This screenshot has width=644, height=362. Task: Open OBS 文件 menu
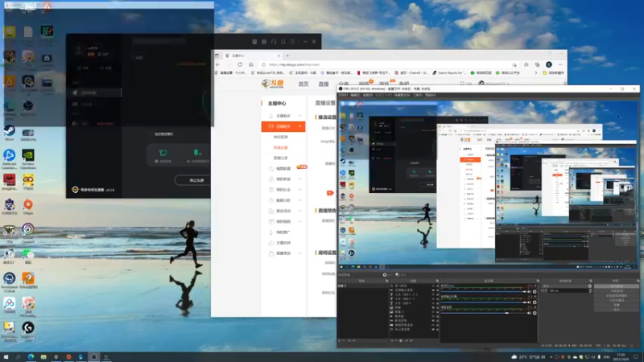click(343, 95)
